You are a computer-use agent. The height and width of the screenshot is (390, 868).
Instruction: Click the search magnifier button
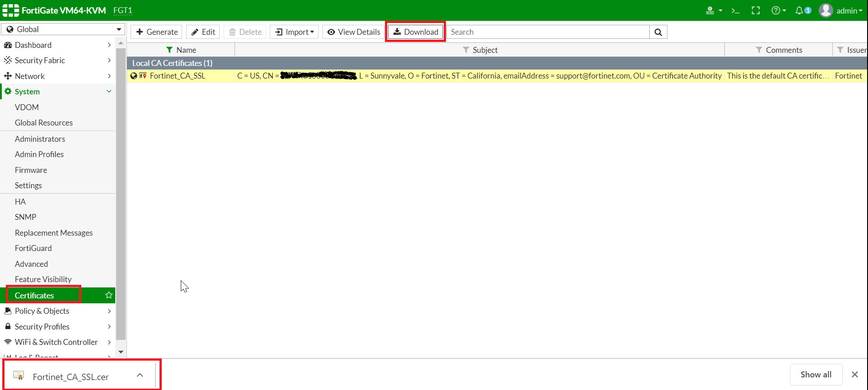coord(658,32)
